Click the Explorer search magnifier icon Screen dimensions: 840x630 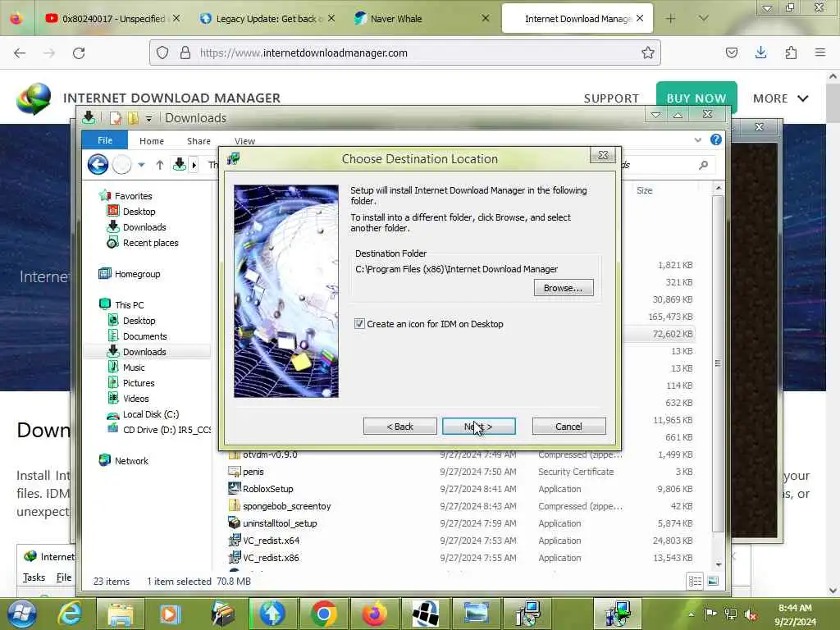click(x=703, y=165)
